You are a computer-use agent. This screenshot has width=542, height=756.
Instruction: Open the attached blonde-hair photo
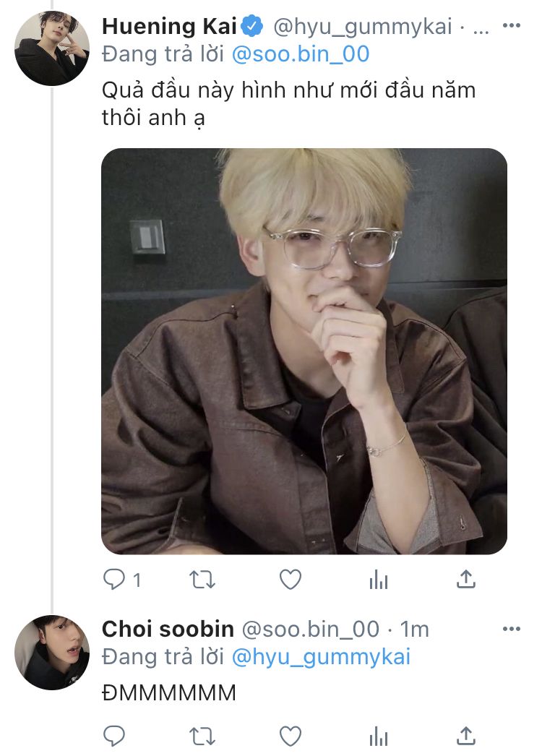coord(304,351)
